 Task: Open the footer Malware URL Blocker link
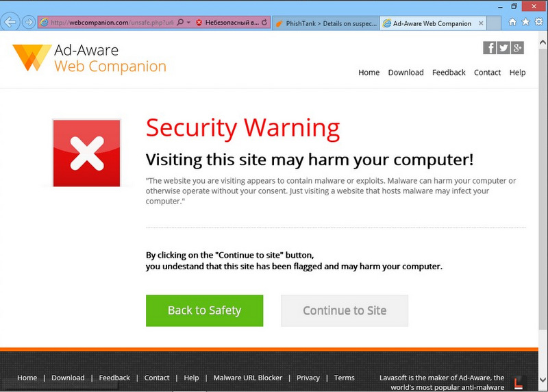coord(248,378)
